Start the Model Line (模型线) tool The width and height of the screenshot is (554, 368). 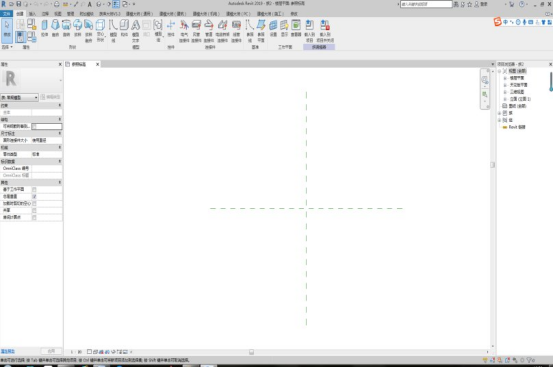pyautogui.click(x=113, y=30)
